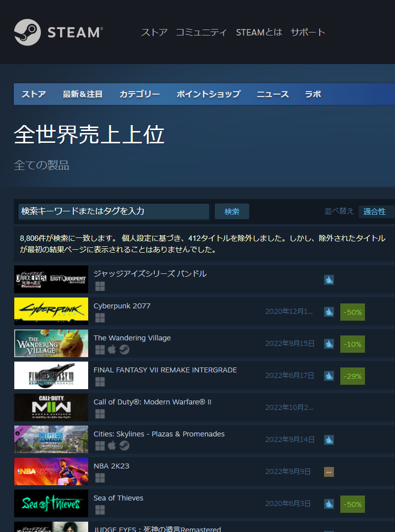Select ポイントショップ tab
The height and width of the screenshot is (532, 395).
(x=208, y=94)
